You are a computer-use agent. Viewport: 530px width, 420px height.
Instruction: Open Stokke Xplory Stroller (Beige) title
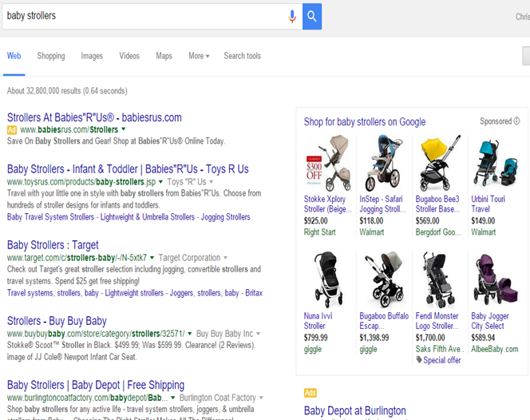point(327,204)
